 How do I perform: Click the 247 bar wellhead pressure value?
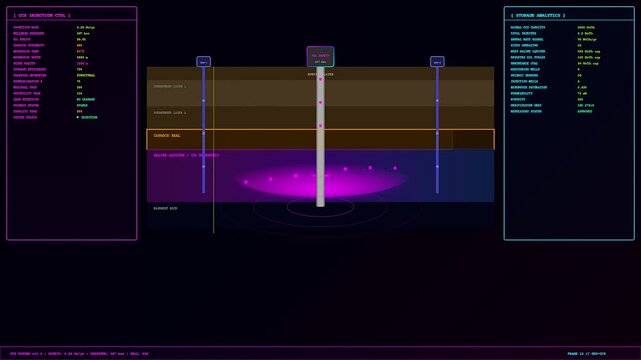tap(83, 34)
